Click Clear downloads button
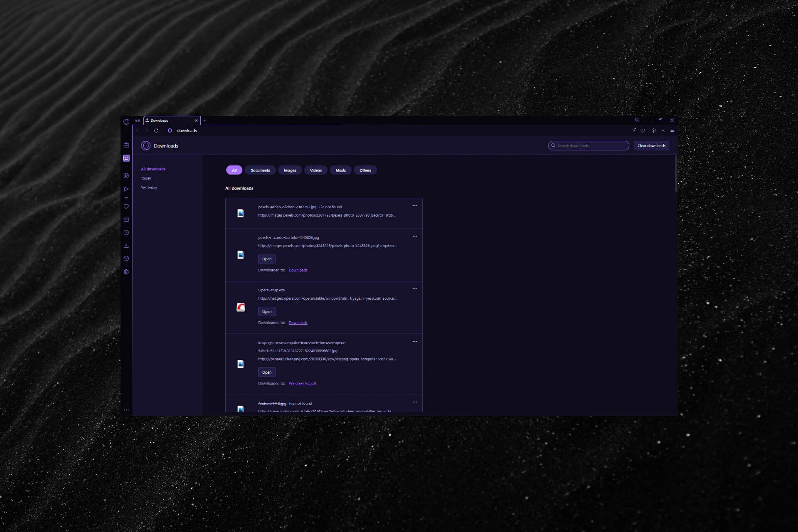The image size is (798, 532). point(651,146)
